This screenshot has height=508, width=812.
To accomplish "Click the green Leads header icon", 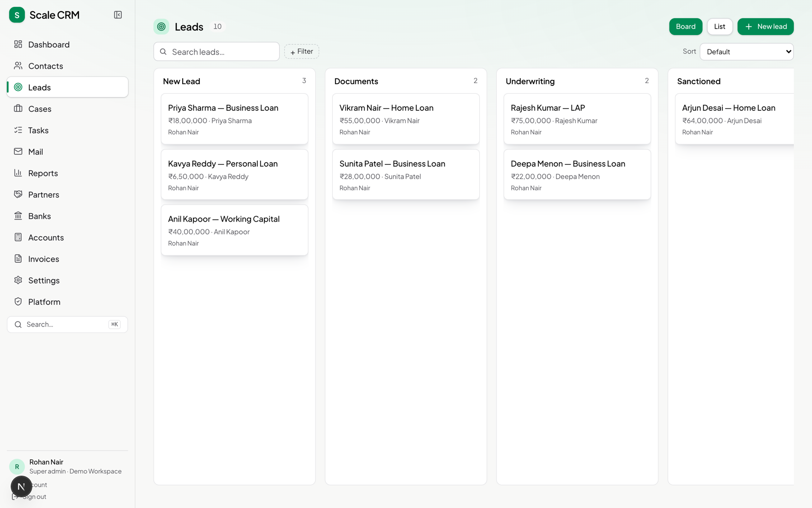I will pos(161,27).
